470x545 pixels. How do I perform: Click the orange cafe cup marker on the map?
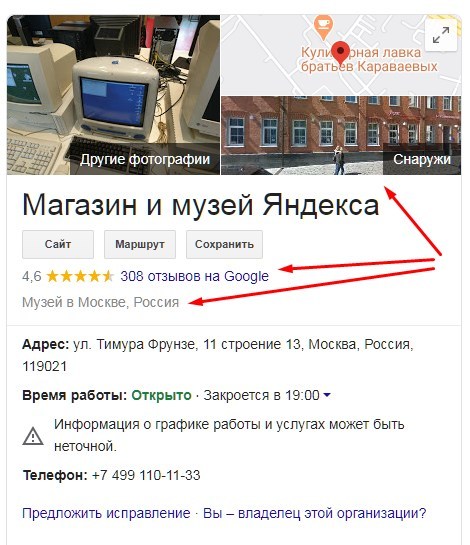click(323, 27)
